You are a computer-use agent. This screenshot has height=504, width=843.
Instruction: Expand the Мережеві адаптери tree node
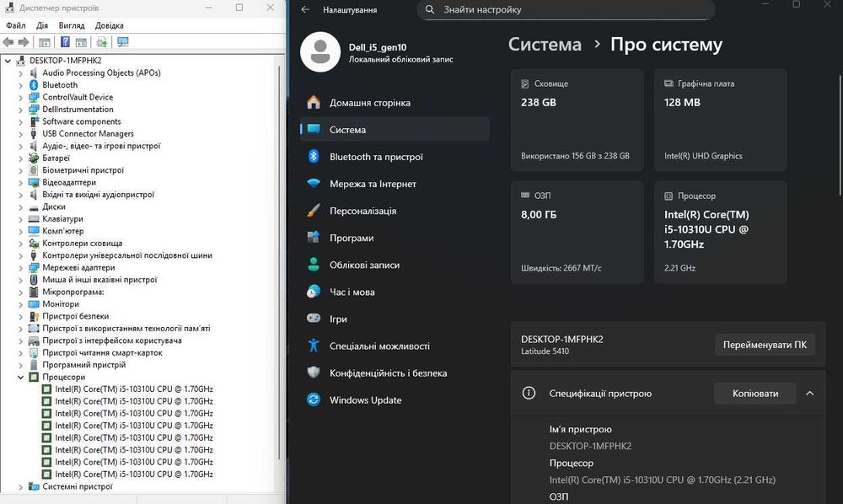[20, 267]
